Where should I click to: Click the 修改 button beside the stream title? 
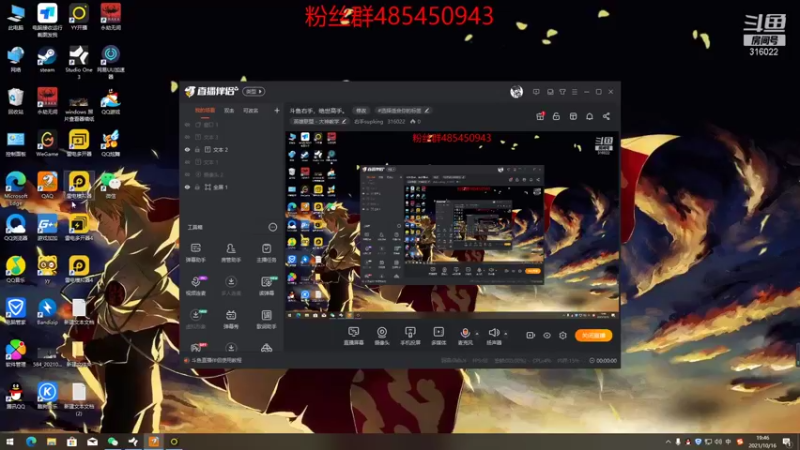click(361, 111)
